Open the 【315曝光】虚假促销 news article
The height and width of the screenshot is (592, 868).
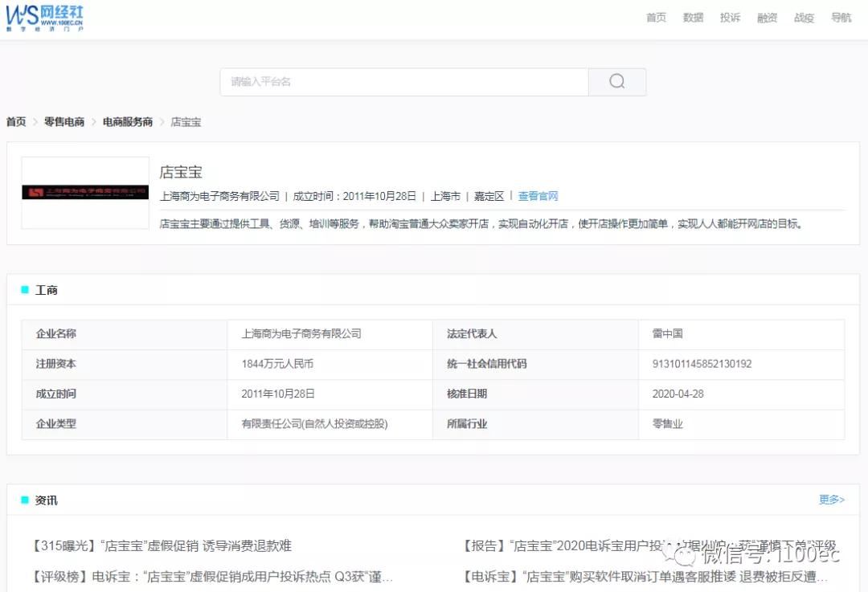pos(161,546)
